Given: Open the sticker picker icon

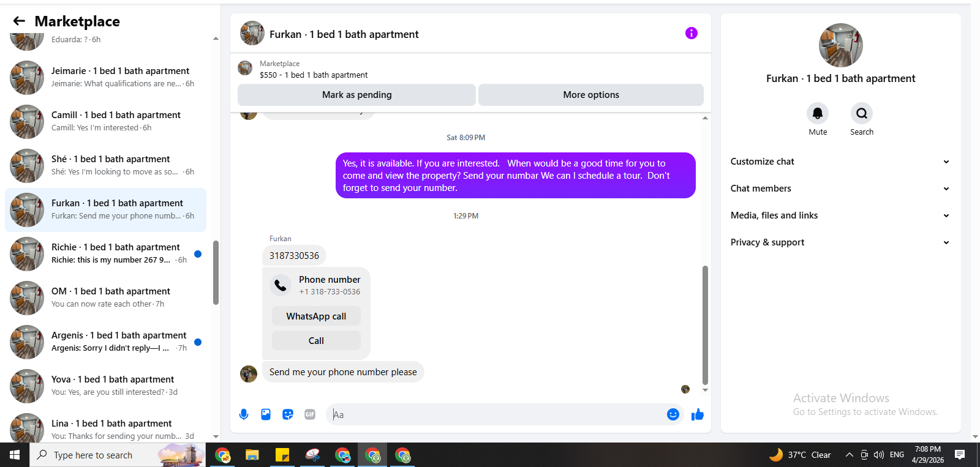Looking at the screenshot, I should 288,414.
